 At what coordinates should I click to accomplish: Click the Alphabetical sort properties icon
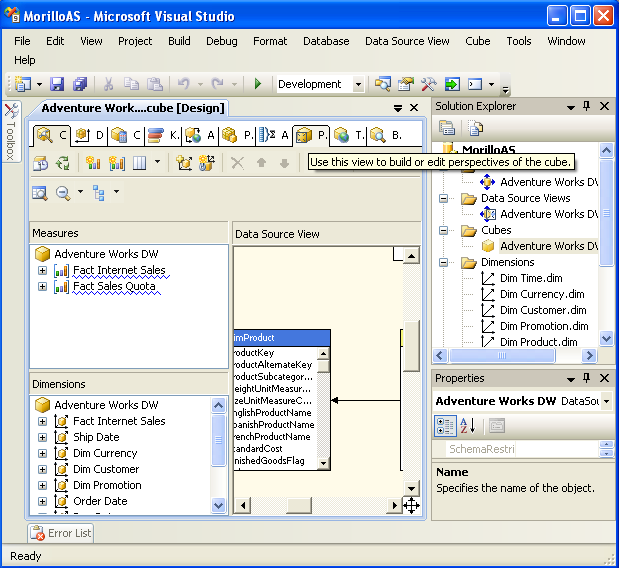pyautogui.click(x=468, y=426)
